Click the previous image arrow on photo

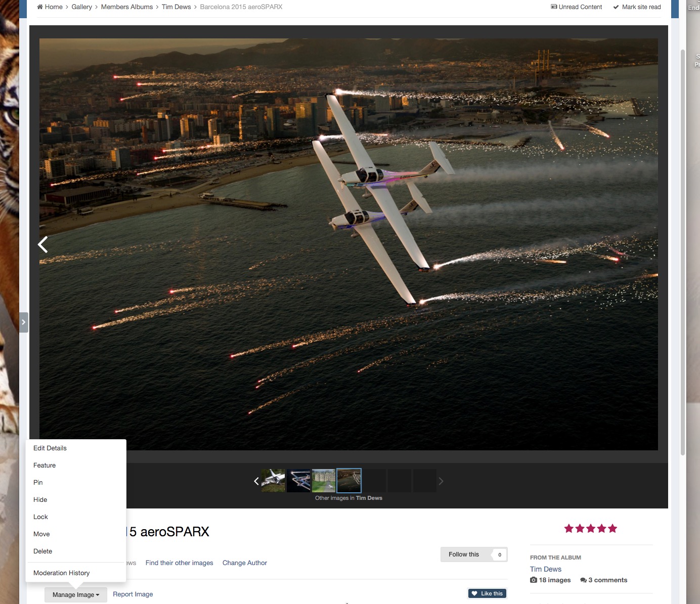pos(43,245)
